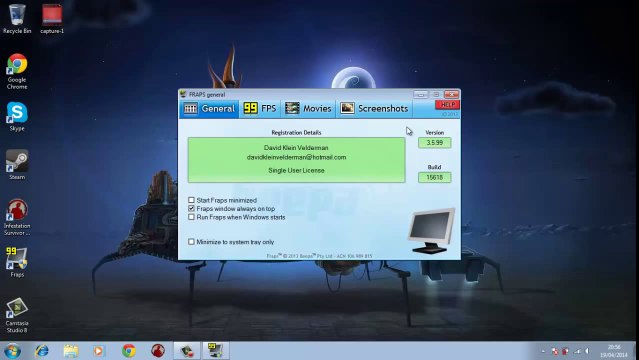The width and height of the screenshot is (639, 360).
Task: Close the FRAPS general window
Action: click(x=452, y=95)
